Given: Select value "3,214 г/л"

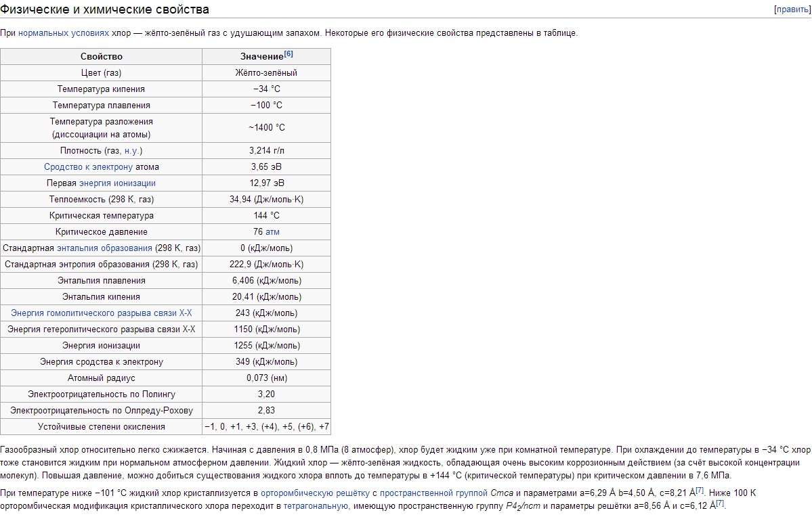Looking at the screenshot, I should tap(266, 151).
